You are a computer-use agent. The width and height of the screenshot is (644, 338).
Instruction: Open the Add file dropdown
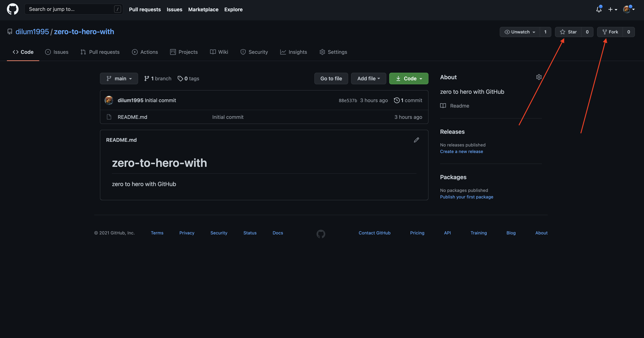point(369,79)
